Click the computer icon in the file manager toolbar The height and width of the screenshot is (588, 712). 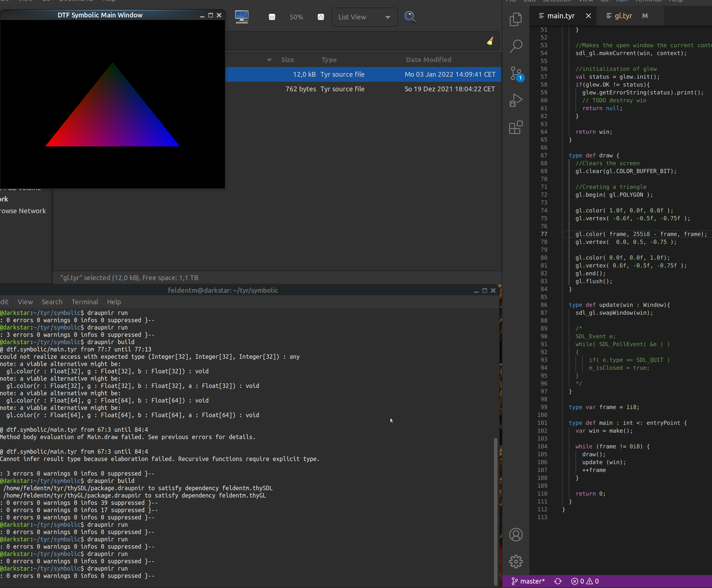(242, 17)
